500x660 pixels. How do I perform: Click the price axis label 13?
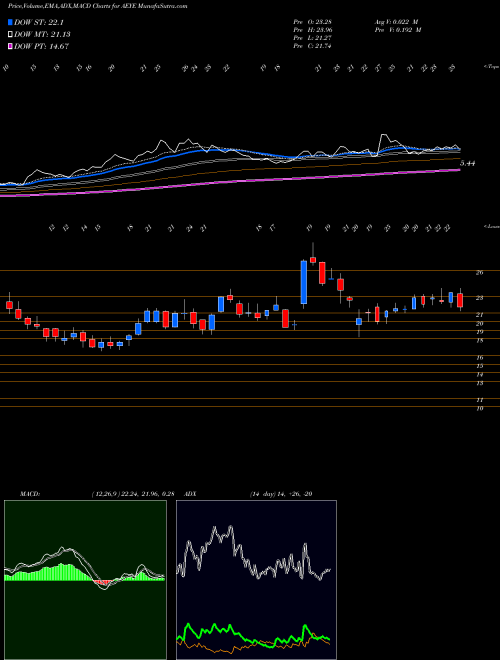point(479,383)
